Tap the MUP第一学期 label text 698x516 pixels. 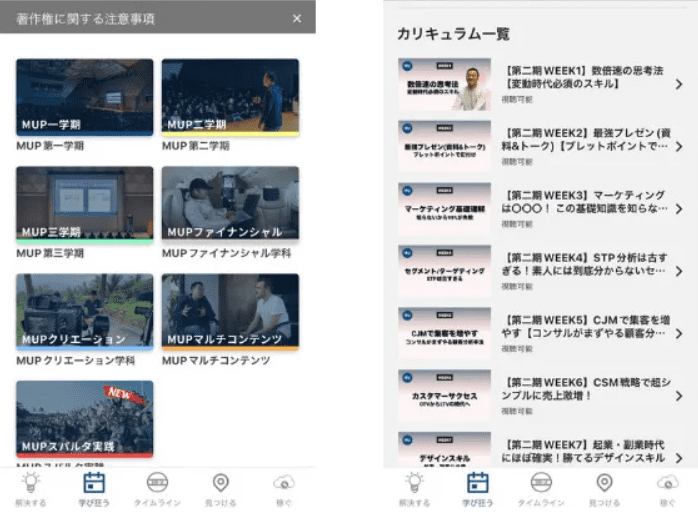click(50, 146)
